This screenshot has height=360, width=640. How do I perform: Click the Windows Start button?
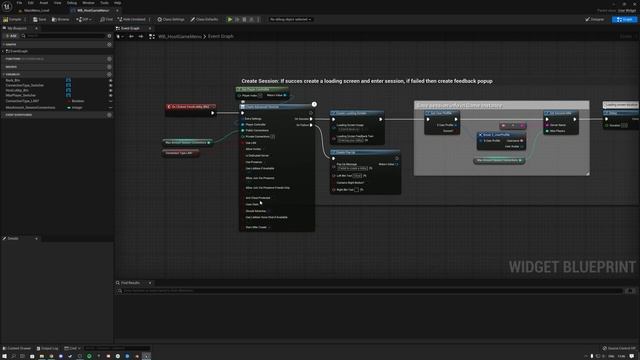(x=4, y=356)
